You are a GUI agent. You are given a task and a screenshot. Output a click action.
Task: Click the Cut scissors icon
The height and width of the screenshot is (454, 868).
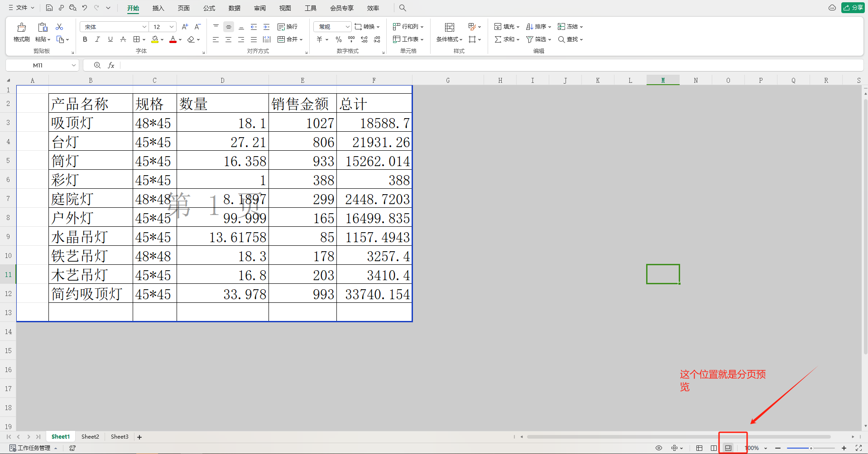tap(59, 27)
